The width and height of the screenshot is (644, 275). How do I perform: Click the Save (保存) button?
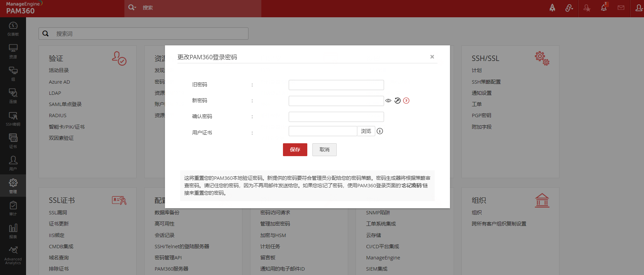click(x=295, y=150)
